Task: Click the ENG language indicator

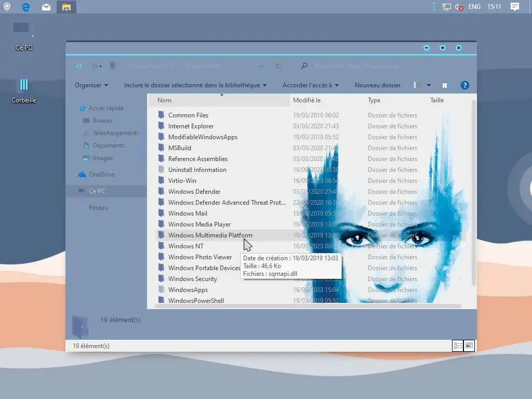Action: pyautogui.click(x=474, y=7)
